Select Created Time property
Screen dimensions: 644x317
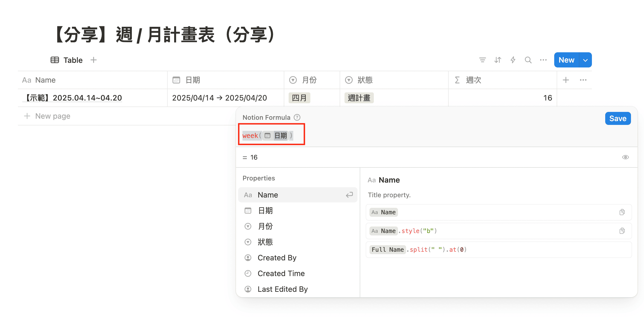[281, 273]
